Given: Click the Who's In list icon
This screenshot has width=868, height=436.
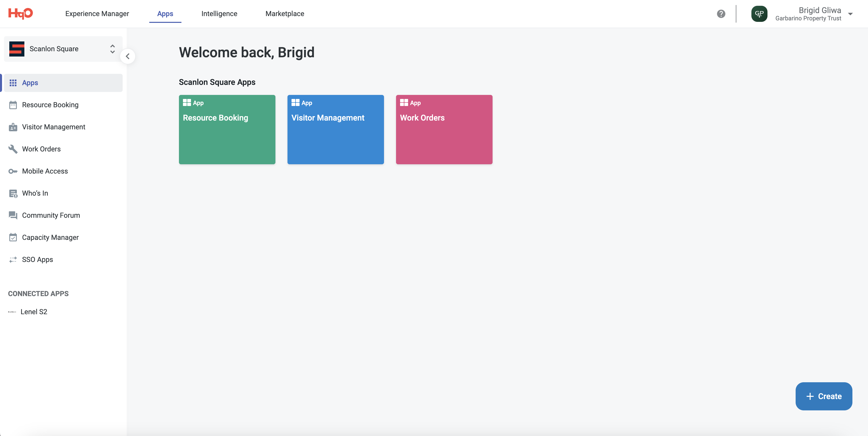Looking at the screenshot, I should coord(13,194).
